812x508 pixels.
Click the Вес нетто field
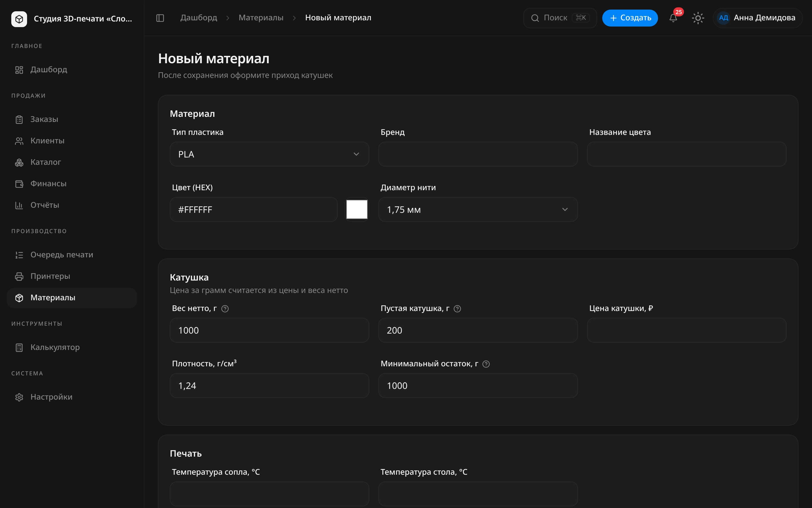coord(270,330)
